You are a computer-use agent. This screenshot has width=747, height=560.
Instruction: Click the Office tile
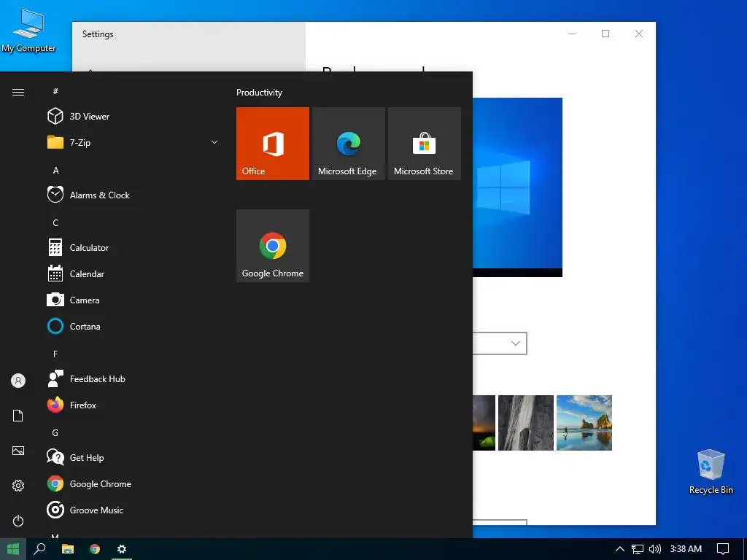(273, 144)
